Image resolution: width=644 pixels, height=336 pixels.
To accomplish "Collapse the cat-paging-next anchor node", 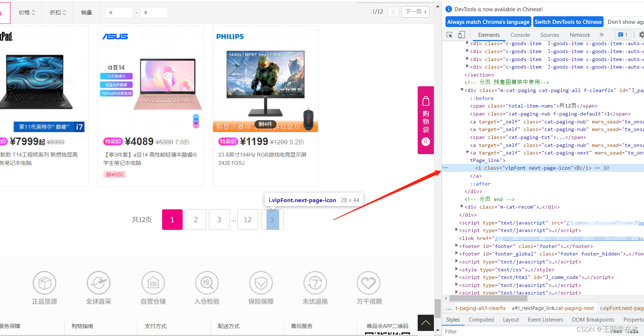I will 467,152.
